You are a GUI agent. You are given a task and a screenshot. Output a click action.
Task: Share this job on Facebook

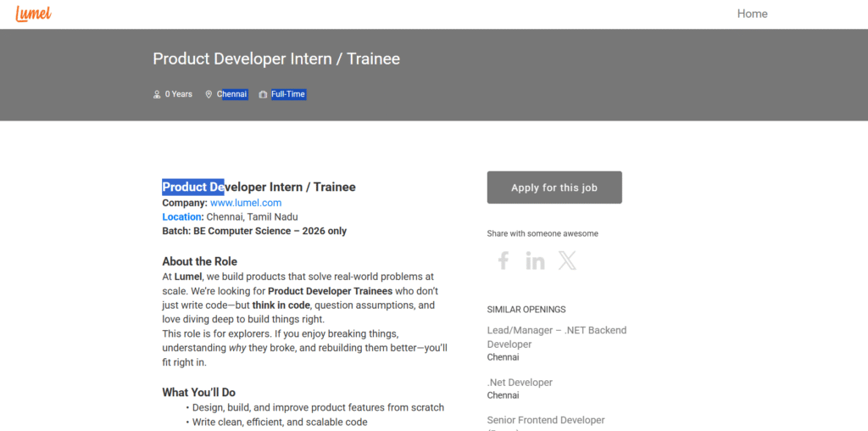point(503,260)
